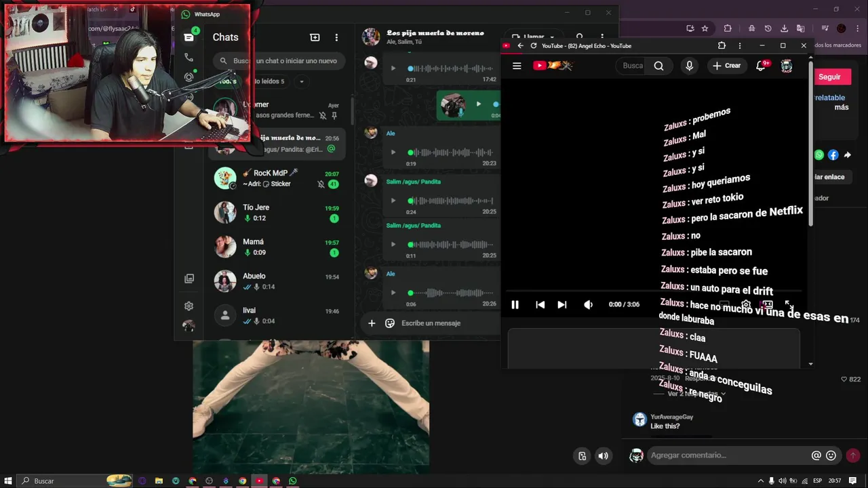Open the YouTube account avatar menu
The width and height of the screenshot is (868, 488).
tap(787, 66)
